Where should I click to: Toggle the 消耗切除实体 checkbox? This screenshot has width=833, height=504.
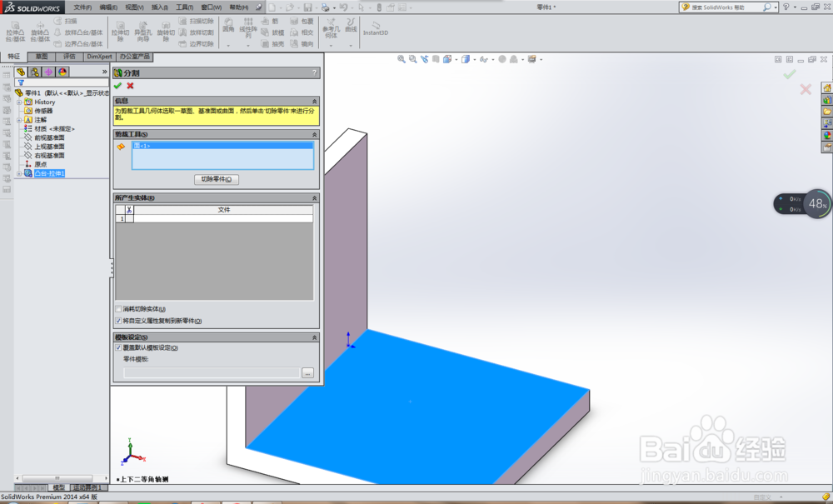click(x=118, y=309)
